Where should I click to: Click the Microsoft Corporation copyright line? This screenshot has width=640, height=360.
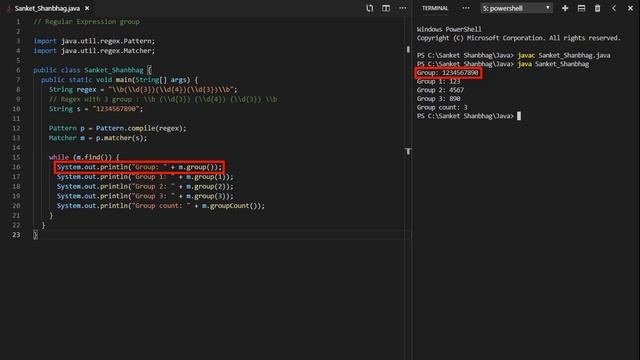pyautogui.click(x=518, y=38)
